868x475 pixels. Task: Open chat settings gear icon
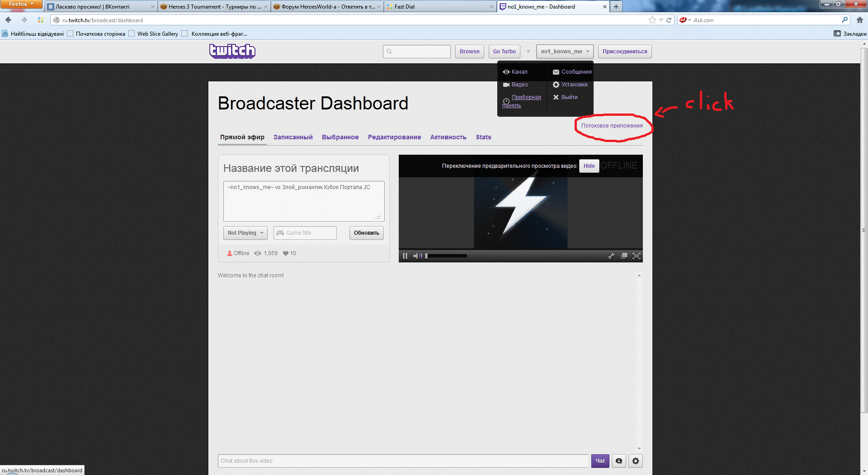(x=636, y=461)
